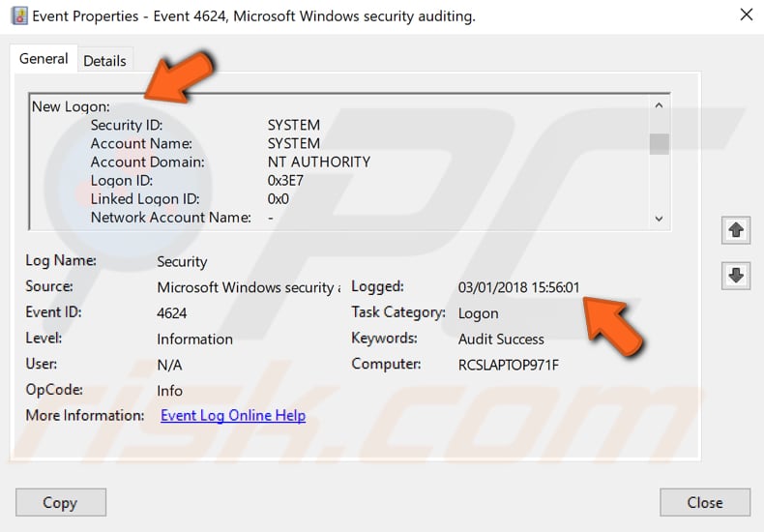This screenshot has height=532, width=764.
Task: Click the Security ID value SYSTEM
Action: point(294,125)
